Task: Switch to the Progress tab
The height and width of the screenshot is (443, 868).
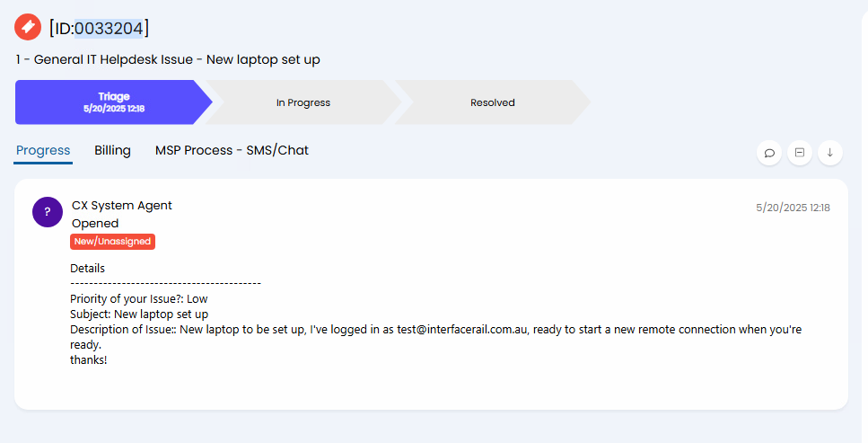Action: tap(43, 150)
